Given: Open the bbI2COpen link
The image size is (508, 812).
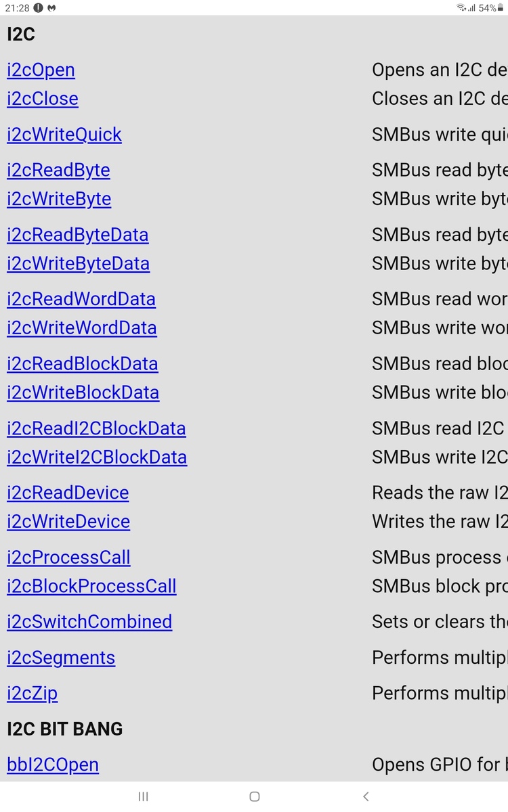Looking at the screenshot, I should coord(53,765).
